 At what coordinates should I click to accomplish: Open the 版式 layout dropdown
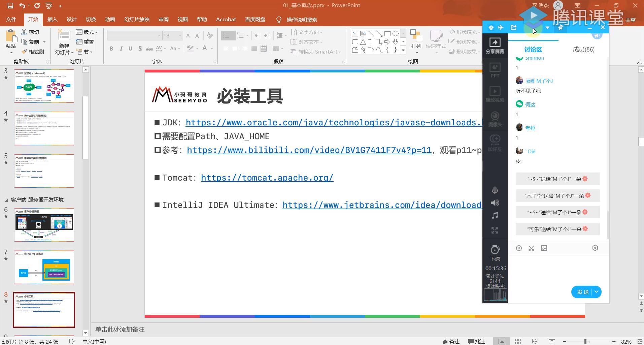click(x=87, y=32)
